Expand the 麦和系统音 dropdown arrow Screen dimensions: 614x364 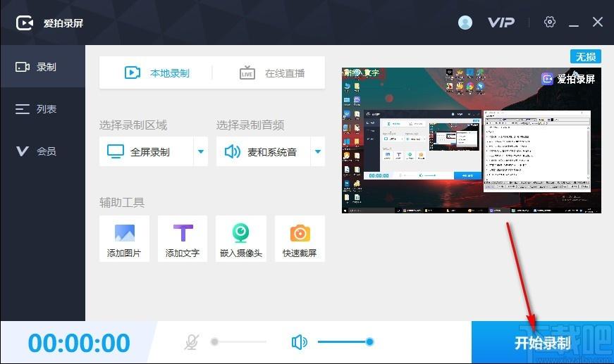pyautogui.click(x=318, y=151)
